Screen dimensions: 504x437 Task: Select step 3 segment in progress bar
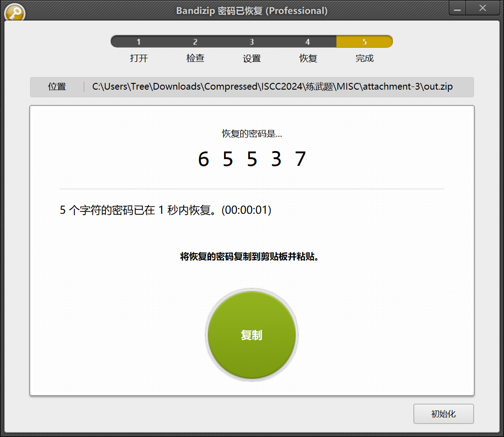coord(252,42)
